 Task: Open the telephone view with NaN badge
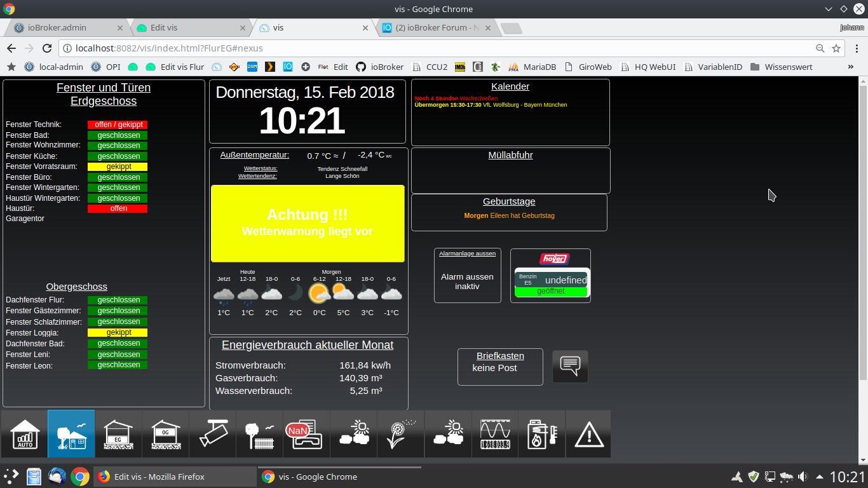306,434
